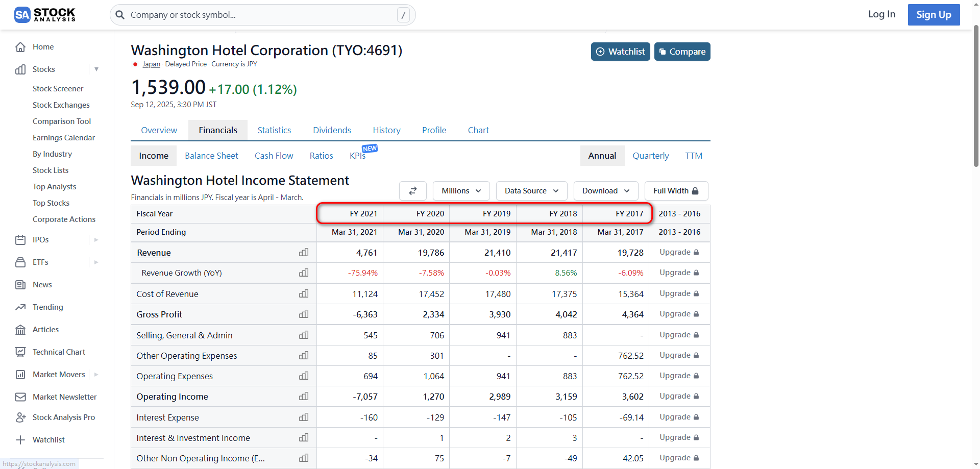Expand the Market Movers submenu arrow
Viewport: 980px width, 469px height.
pyautogui.click(x=96, y=375)
